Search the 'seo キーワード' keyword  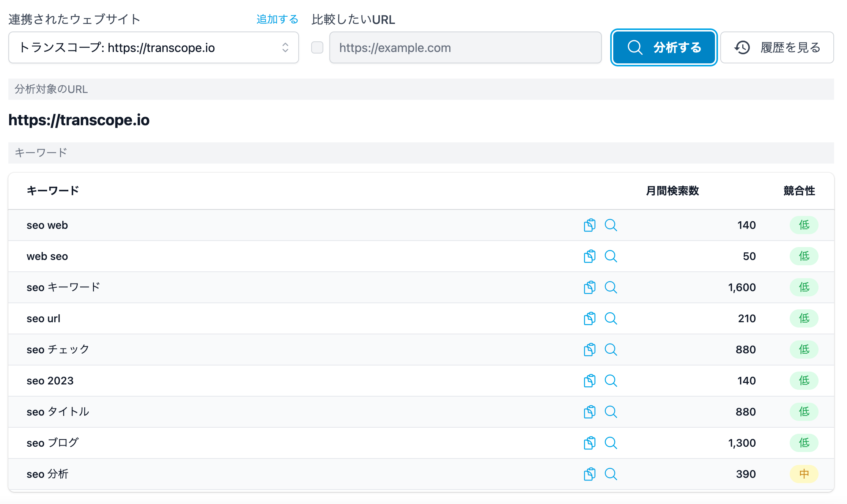(x=611, y=287)
